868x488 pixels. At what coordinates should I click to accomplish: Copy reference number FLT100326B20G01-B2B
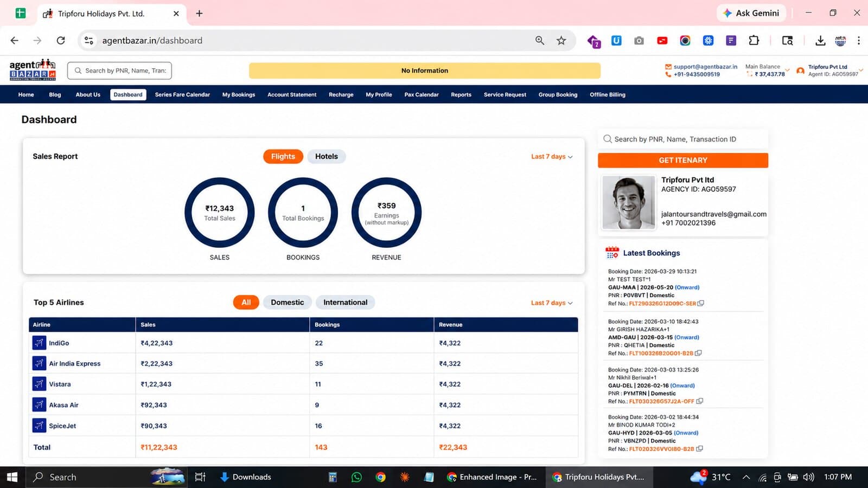[698, 353]
